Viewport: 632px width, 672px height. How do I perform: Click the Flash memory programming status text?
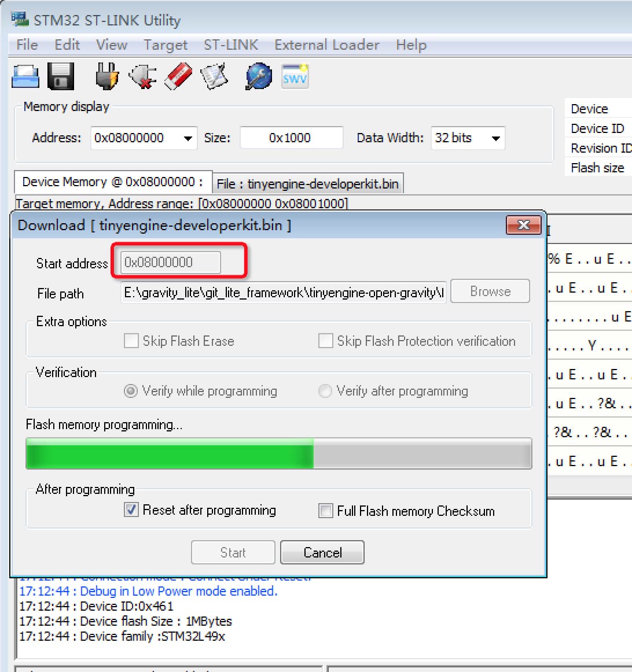point(104,424)
